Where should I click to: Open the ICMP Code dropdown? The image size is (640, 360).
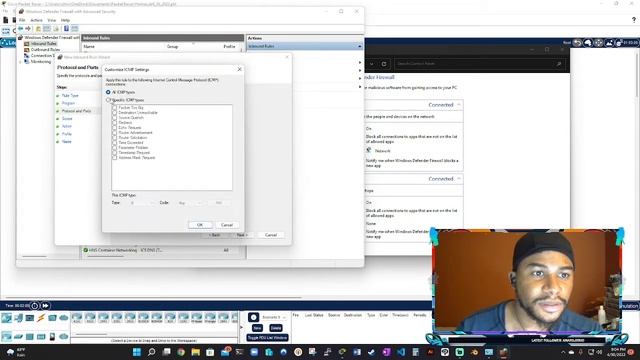point(190,203)
